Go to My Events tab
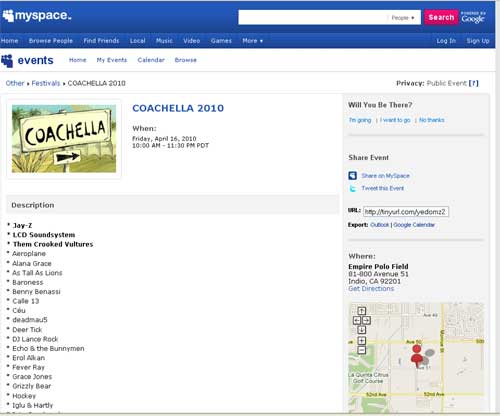Image resolution: width=500 pixels, height=416 pixels. [x=112, y=60]
